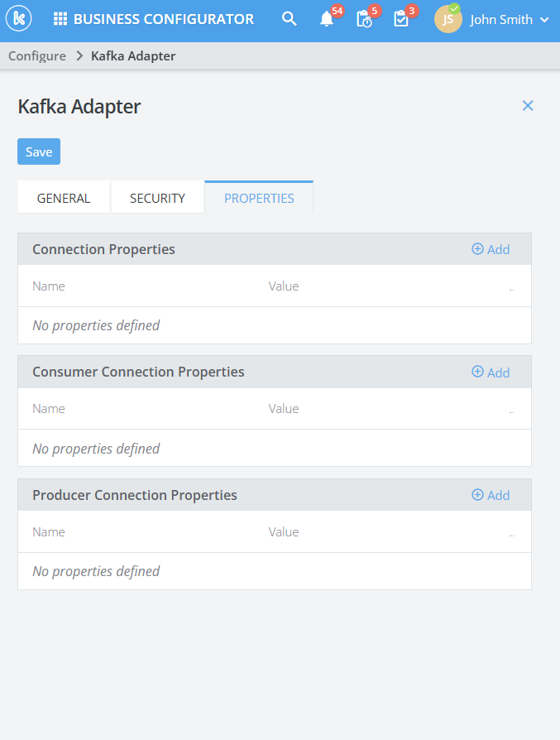This screenshot has width=560, height=740.
Task: Click the Kafka Adapter breadcrumb item
Action: 133,56
